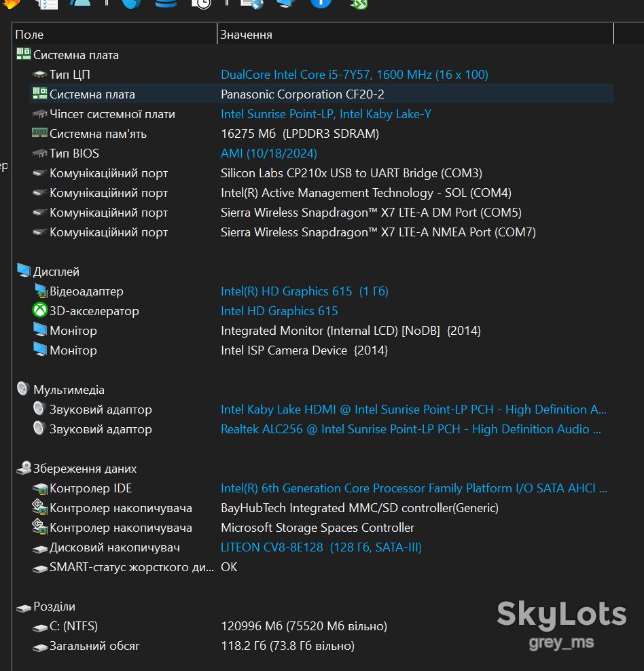644x671 pixels.
Task: Open the Intel(R) HD Graphics 615 (1 Гб) link
Action: pos(304,291)
